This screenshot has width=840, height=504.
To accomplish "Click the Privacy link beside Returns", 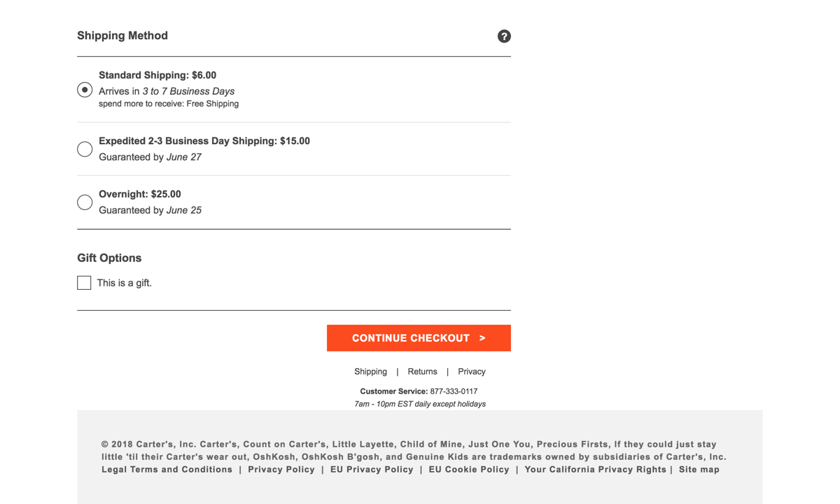I will [471, 372].
